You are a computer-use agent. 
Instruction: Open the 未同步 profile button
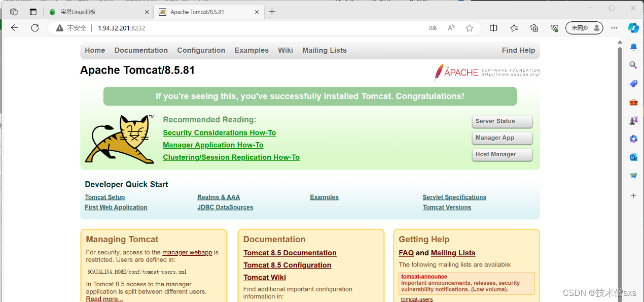point(584,28)
